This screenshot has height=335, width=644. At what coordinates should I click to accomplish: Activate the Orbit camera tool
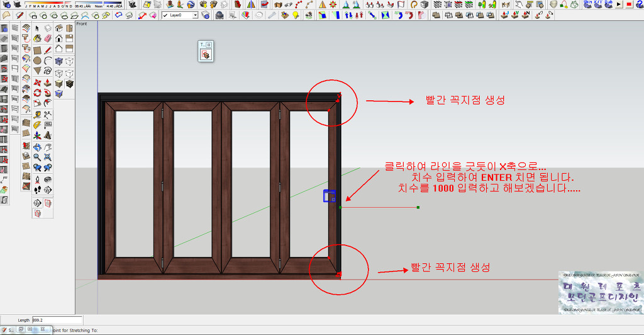37,146
